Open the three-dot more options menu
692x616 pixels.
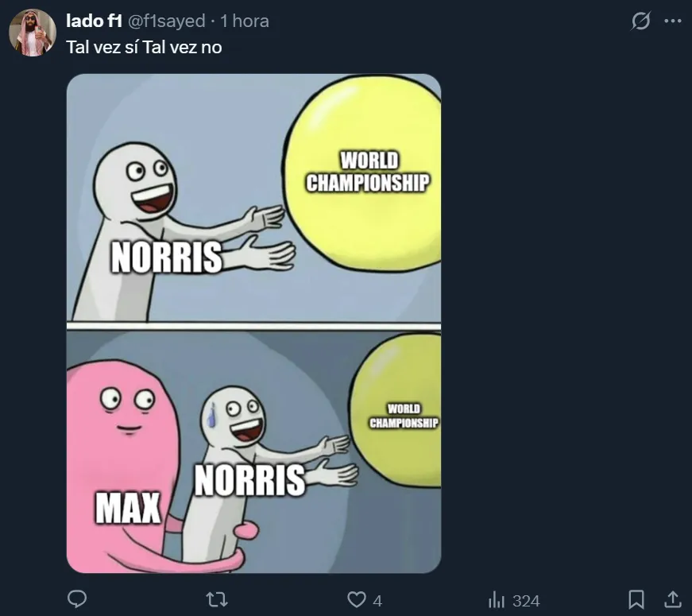click(673, 21)
